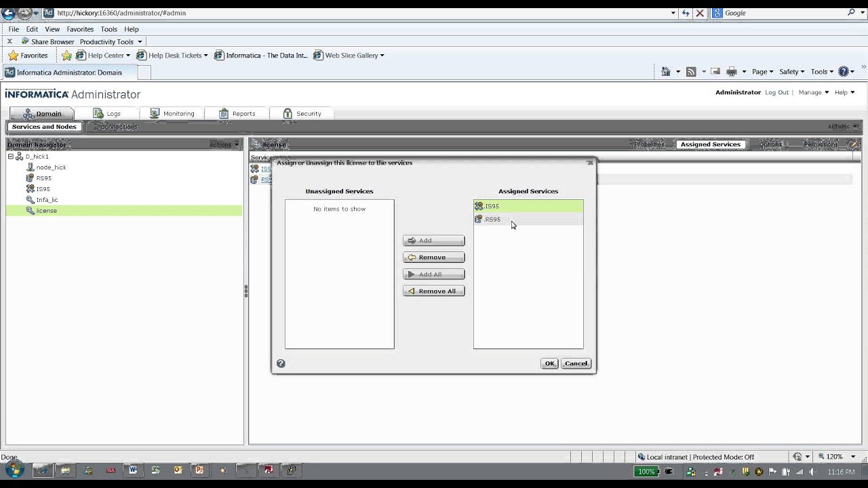Click the edit pencil icon on license panel
This screenshot has height=488, width=868.
point(853,144)
